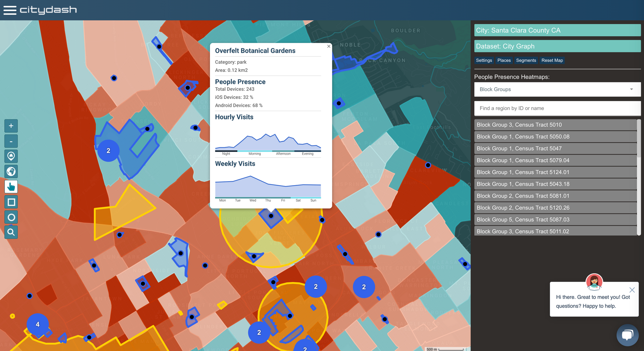Click the Reset Map button

click(552, 61)
